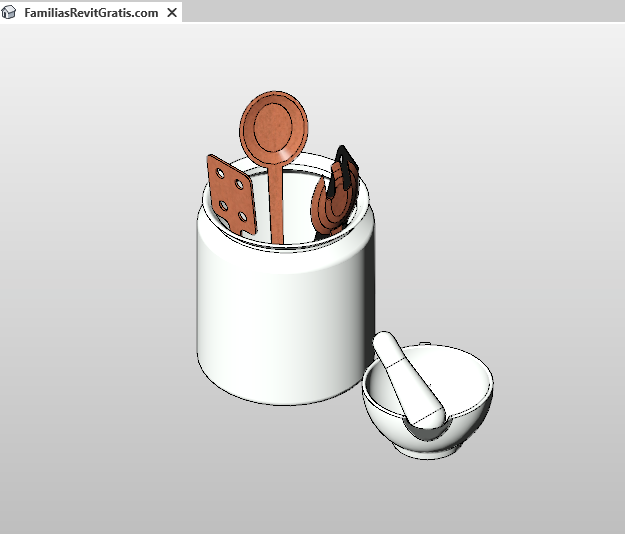Select the slotted wooden spatula model
Screen dimensions: 625x534
pos(231,195)
